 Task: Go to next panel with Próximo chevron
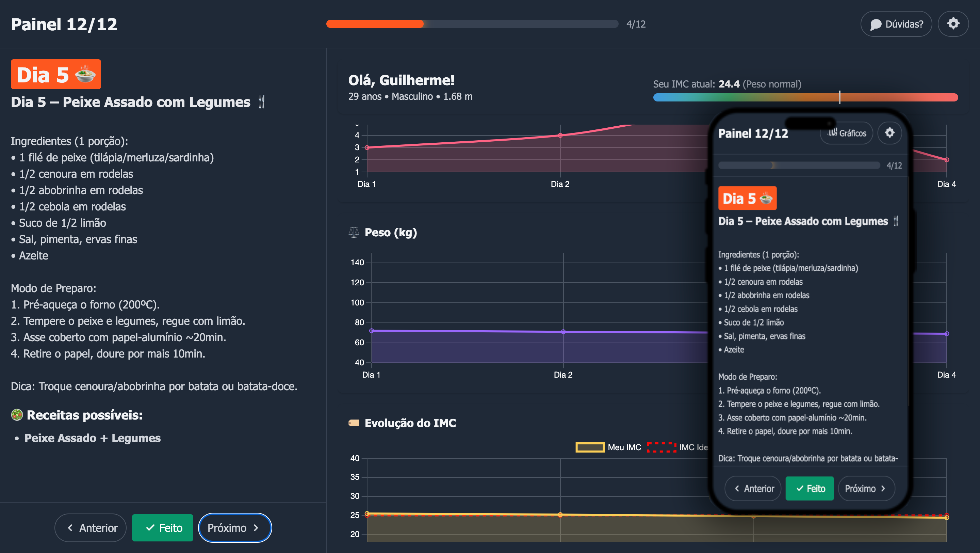pyautogui.click(x=234, y=527)
